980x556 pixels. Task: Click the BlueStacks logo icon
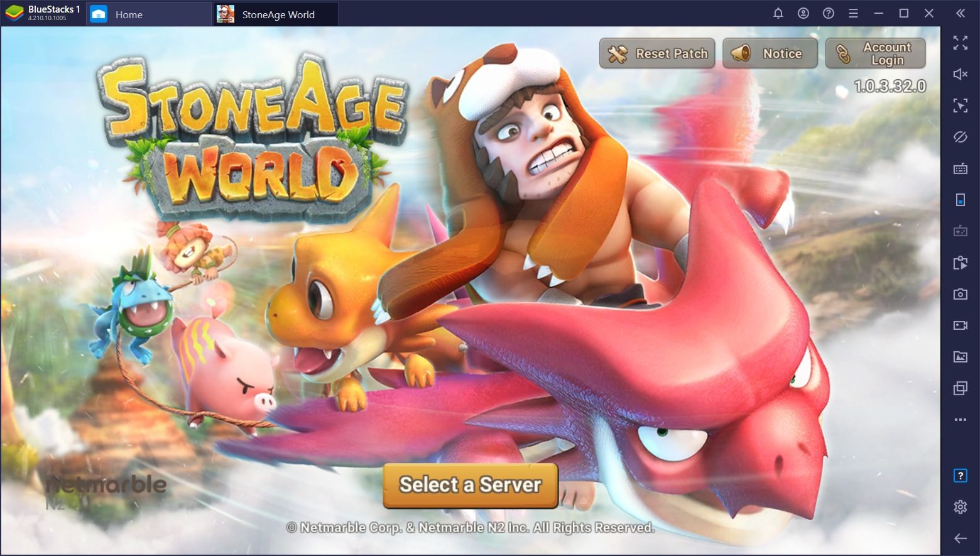(14, 13)
